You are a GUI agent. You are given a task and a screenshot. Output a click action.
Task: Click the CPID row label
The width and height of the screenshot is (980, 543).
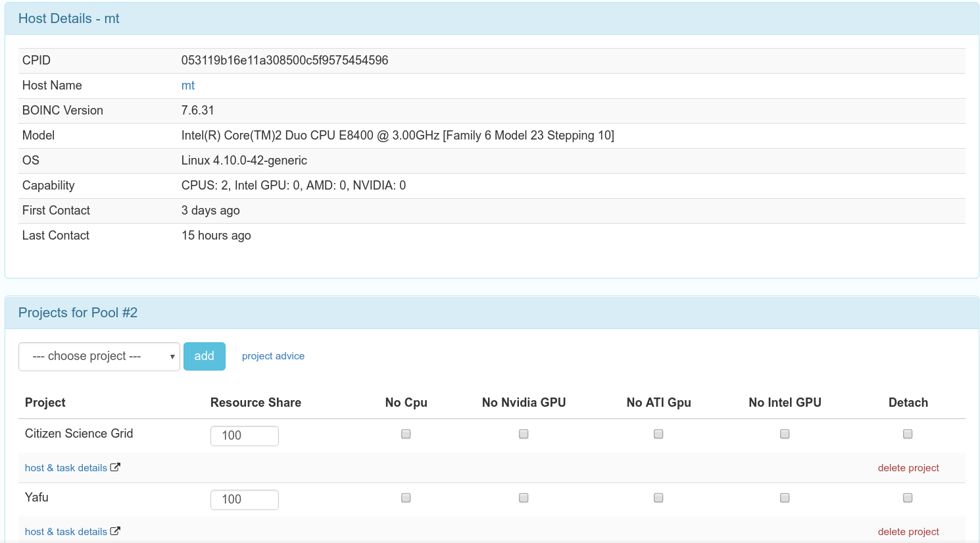click(36, 61)
